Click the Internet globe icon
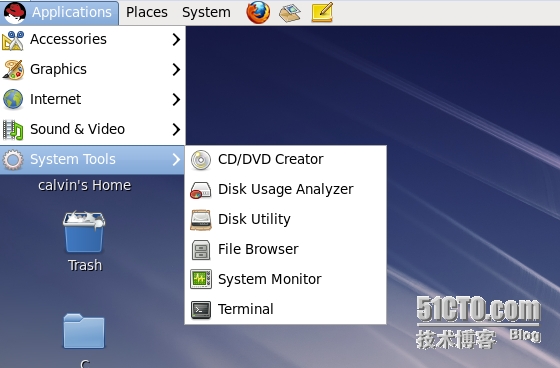The width and height of the screenshot is (560, 368). (x=13, y=99)
